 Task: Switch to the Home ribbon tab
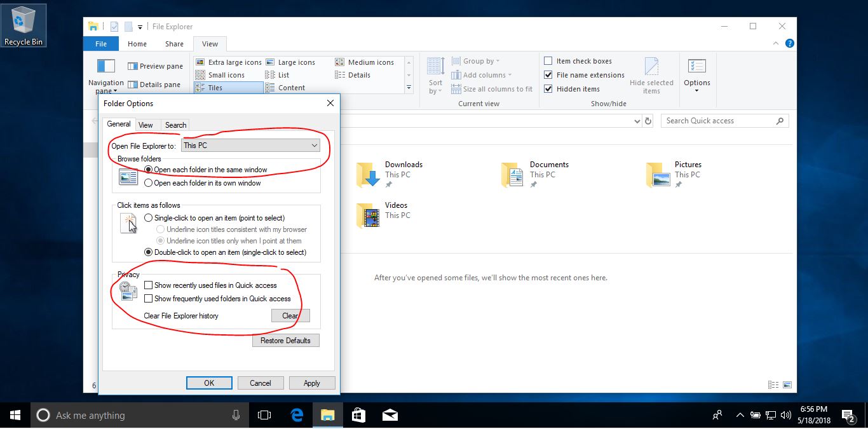click(x=137, y=44)
